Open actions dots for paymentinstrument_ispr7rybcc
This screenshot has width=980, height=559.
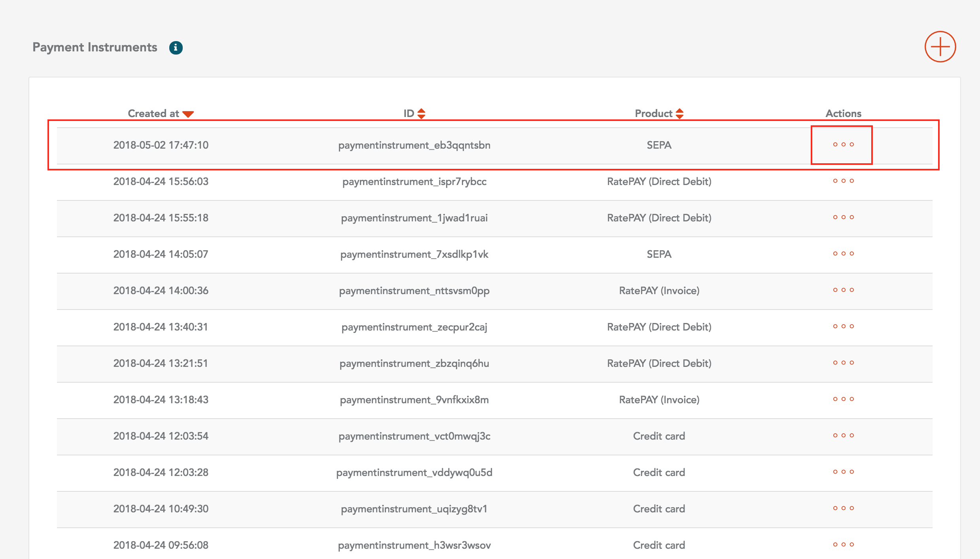[x=843, y=181]
